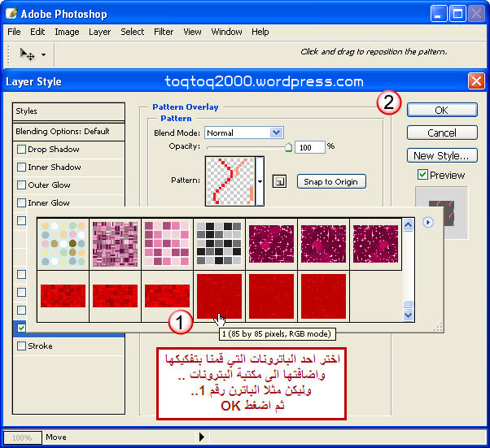Open the Layer menu
The width and height of the screenshot is (490, 448).
pos(100,32)
